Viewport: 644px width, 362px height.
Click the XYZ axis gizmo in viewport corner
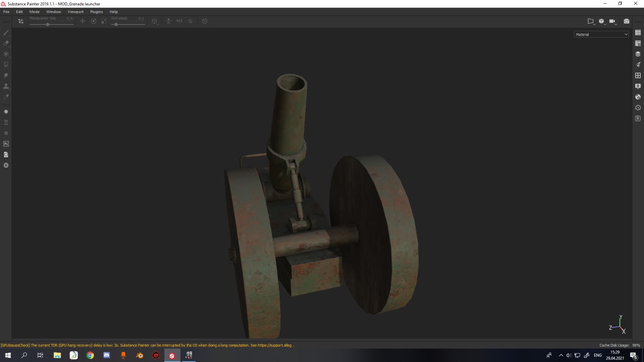[618, 325]
